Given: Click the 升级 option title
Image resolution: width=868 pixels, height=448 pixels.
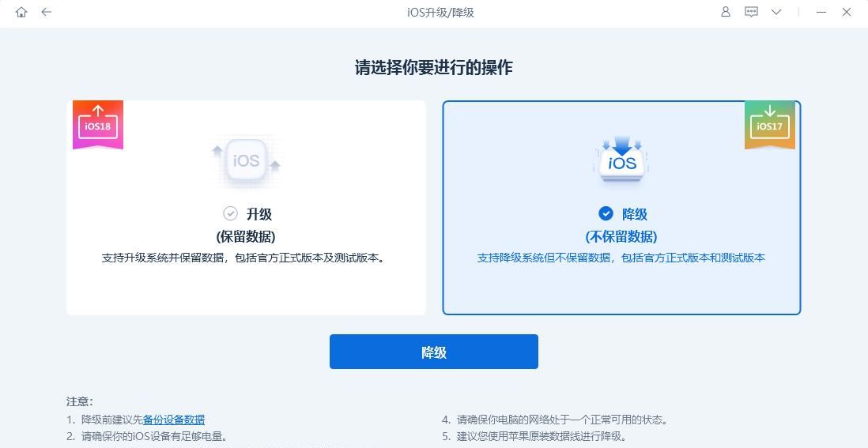Looking at the screenshot, I should click(x=259, y=214).
